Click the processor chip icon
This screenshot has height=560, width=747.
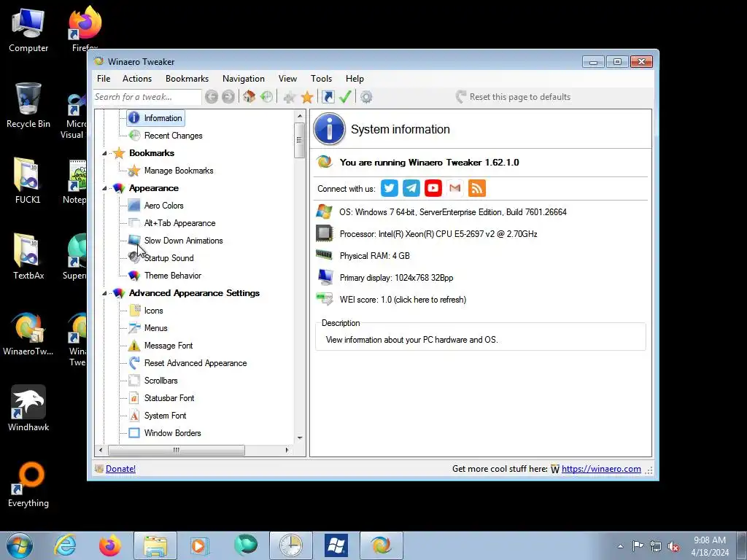325,233
